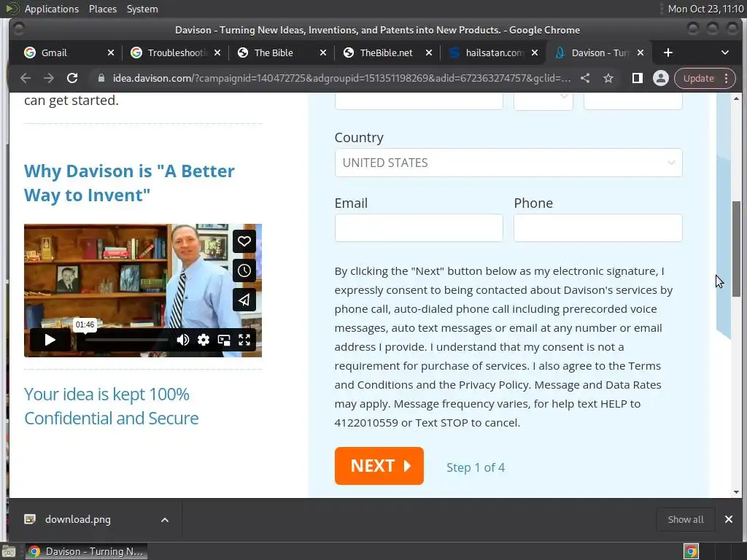Image resolution: width=747 pixels, height=560 pixels.
Task: Click the video thumbnail
Action: [x=143, y=290]
